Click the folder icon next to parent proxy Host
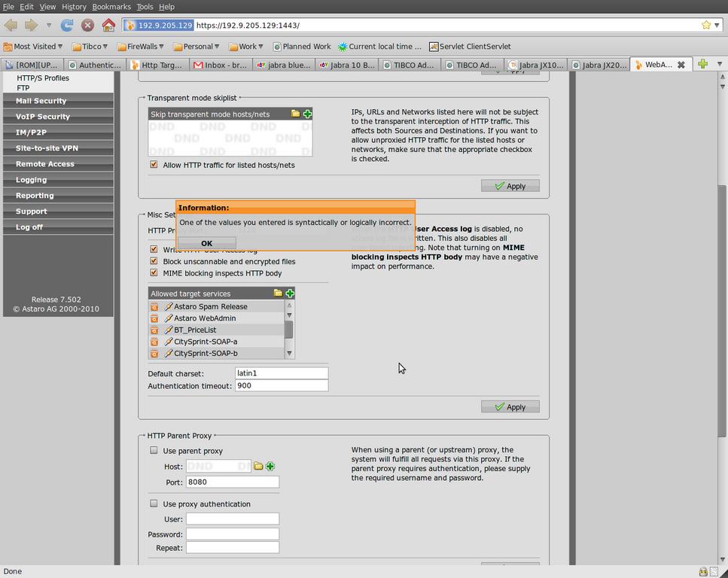 258,467
